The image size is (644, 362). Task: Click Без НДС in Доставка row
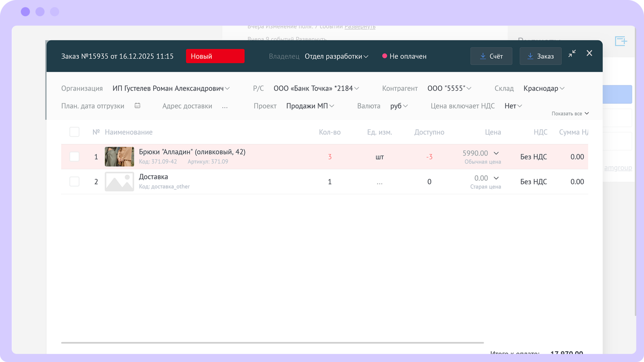point(534,182)
